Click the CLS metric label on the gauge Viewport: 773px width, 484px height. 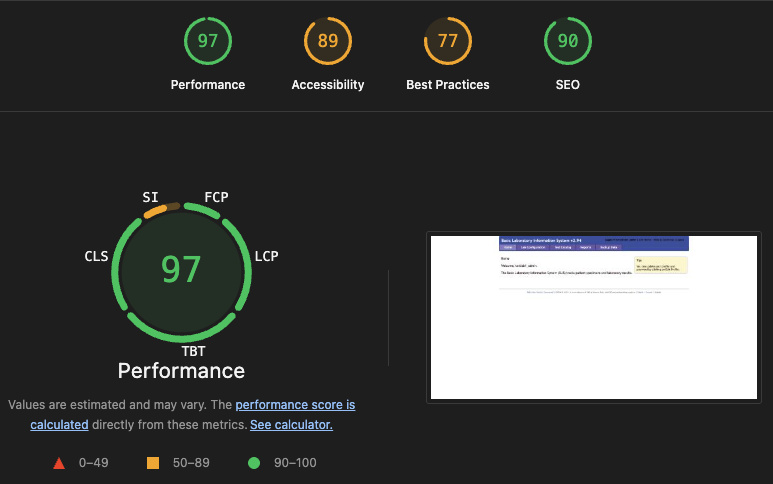tap(96, 256)
